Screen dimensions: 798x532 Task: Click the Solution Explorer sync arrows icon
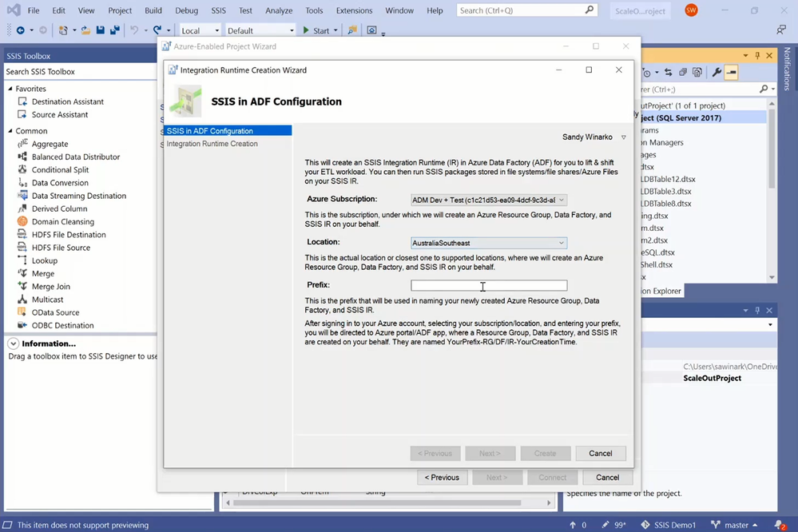(x=669, y=72)
